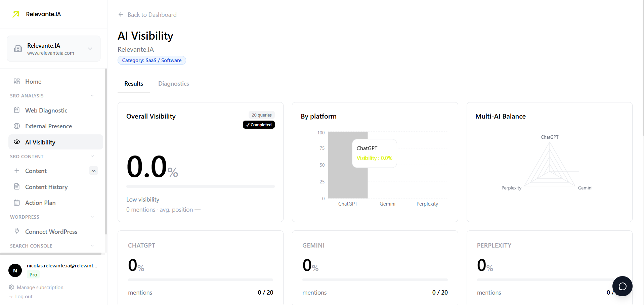Click the Completed status badge

click(259, 125)
